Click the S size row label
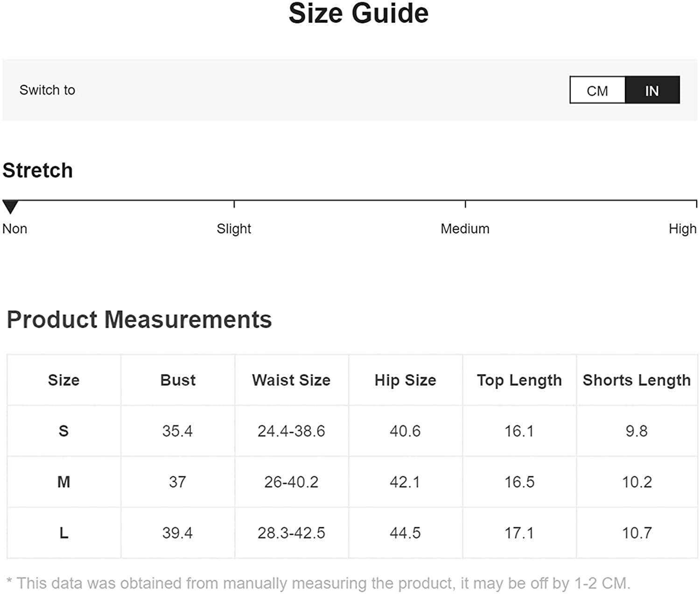 64,431
